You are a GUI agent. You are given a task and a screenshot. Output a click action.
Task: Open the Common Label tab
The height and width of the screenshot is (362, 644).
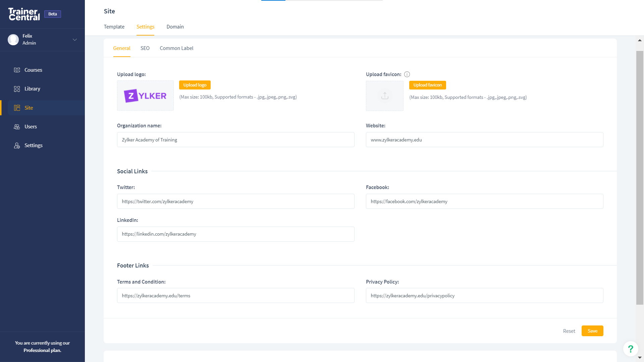tap(176, 48)
